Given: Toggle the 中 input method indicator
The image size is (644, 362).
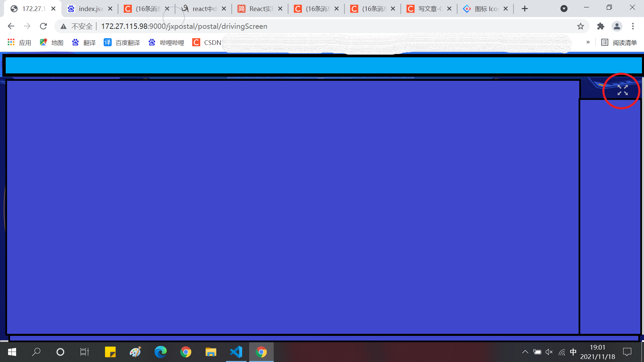Looking at the screenshot, I should pyautogui.click(x=574, y=352).
